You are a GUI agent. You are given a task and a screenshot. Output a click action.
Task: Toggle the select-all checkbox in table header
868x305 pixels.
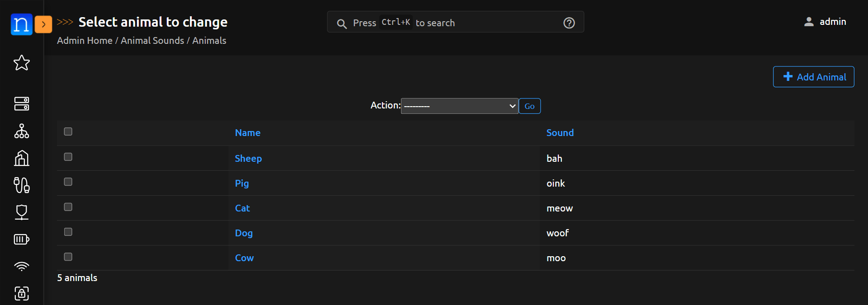point(68,131)
